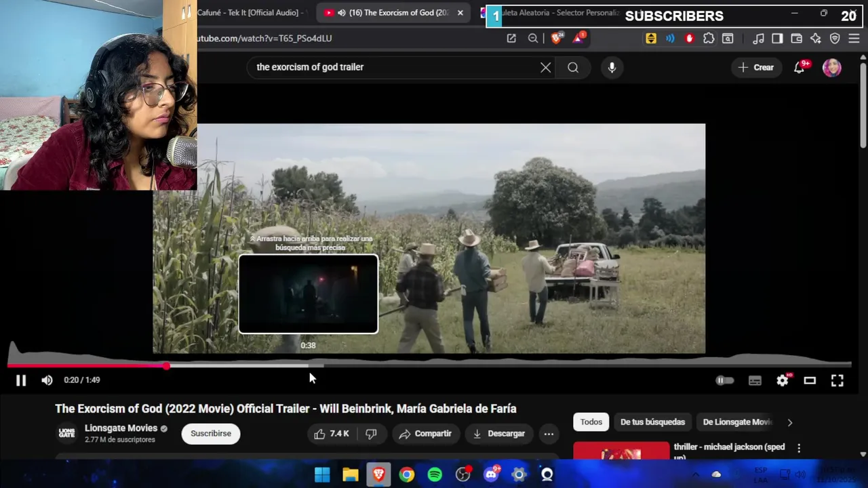This screenshot has height=488, width=868.
Task: Click the Descargar button
Action: (x=499, y=434)
